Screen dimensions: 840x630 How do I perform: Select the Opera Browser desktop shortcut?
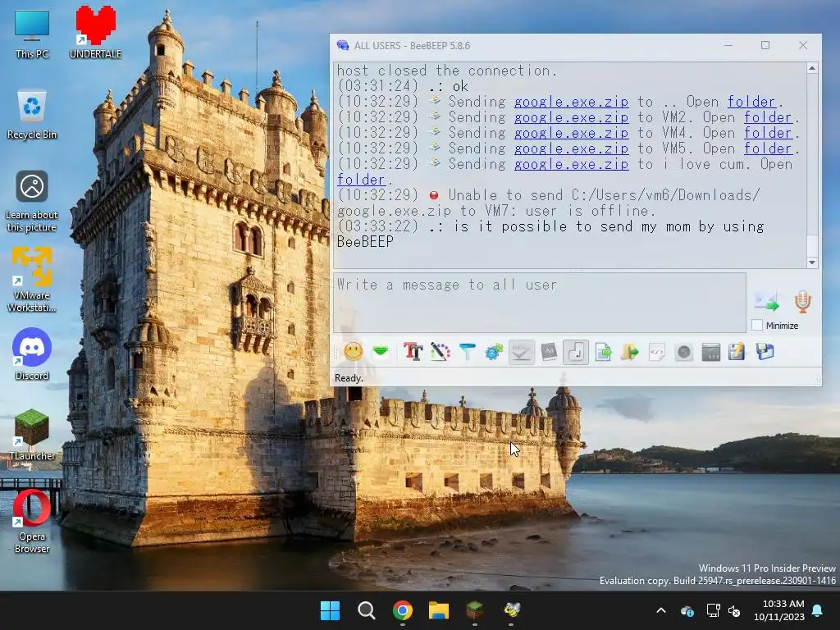pyautogui.click(x=32, y=522)
